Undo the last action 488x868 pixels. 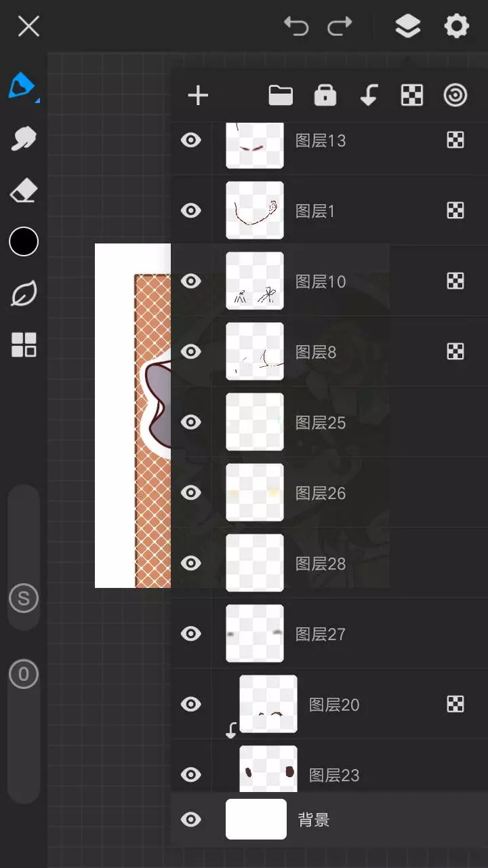(296, 26)
